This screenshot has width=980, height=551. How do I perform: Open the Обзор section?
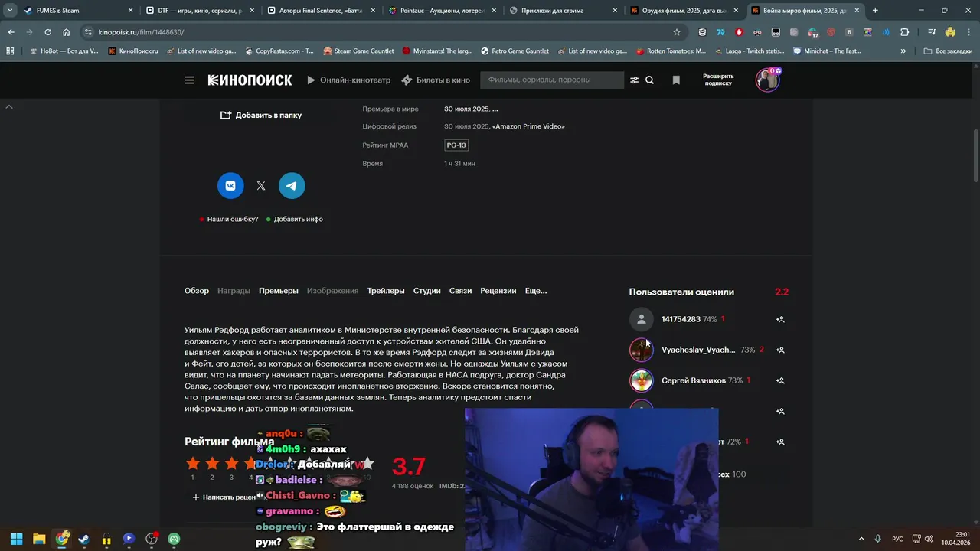197,291
